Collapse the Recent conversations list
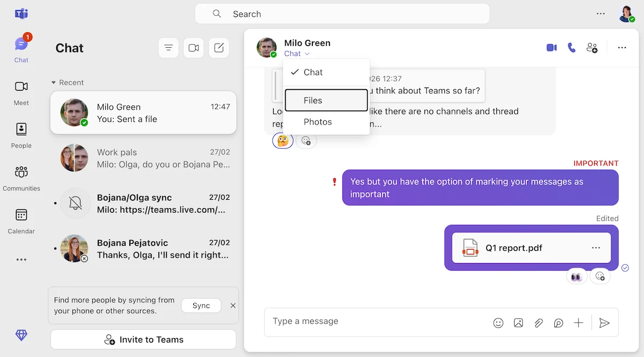Screen dimensions: 644x357 click(x=53, y=82)
